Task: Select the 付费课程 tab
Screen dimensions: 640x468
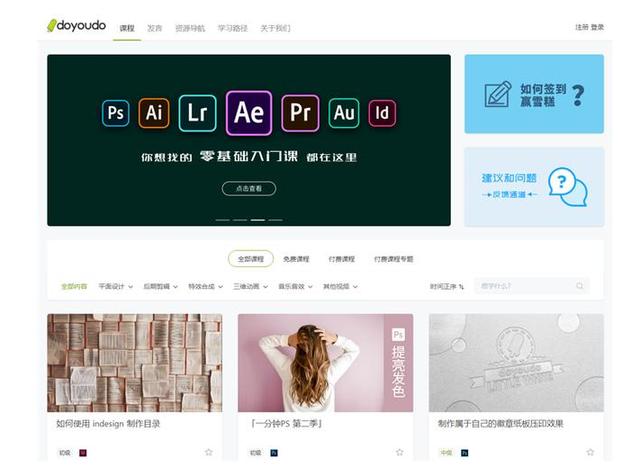Action: (342, 259)
